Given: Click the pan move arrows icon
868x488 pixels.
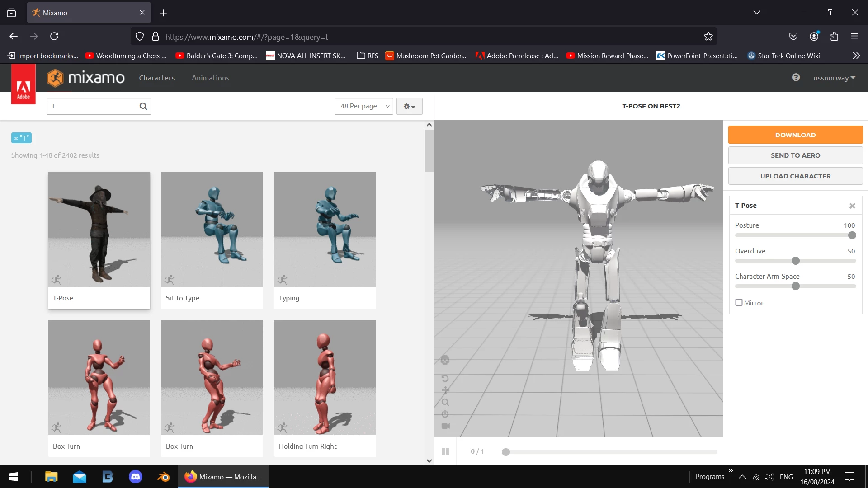Looking at the screenshot, I should (445, 390).
